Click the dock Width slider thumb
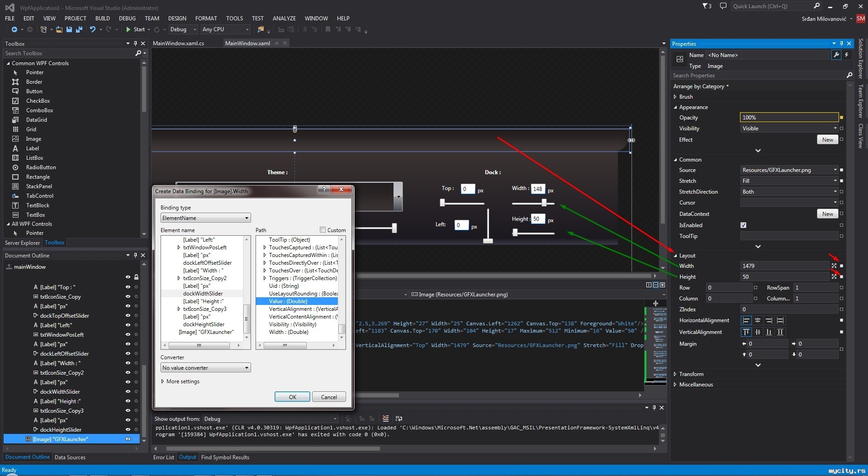 pyautogui.click(x=544, y=203)
